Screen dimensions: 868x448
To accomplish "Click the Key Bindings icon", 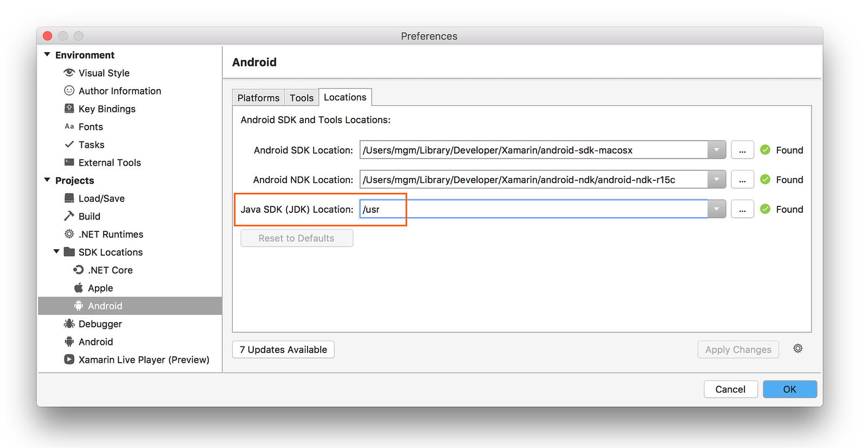I will [69, 108].
